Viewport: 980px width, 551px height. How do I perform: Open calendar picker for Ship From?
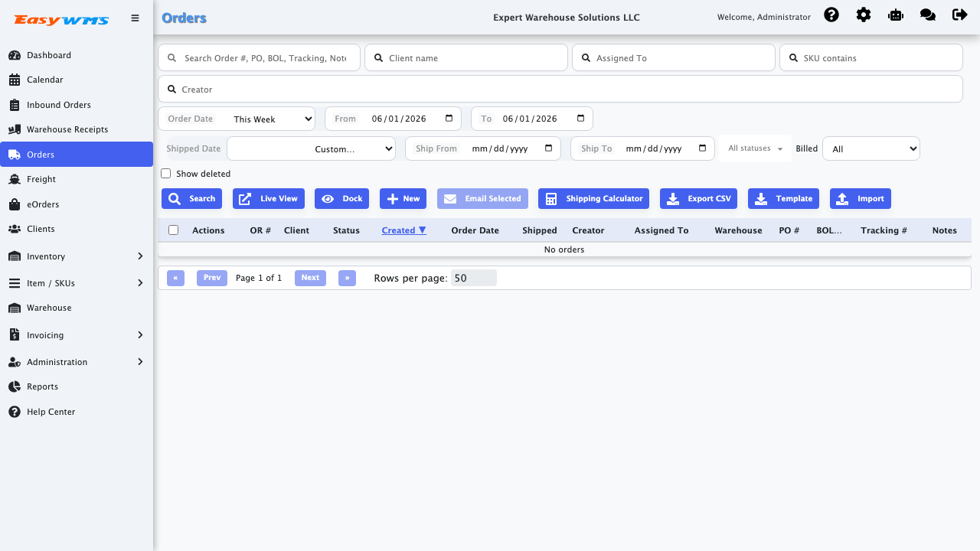[548, 148]
